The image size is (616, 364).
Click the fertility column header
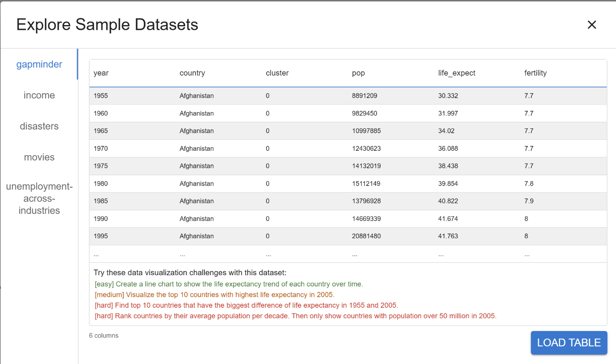[x=535, y=73]
